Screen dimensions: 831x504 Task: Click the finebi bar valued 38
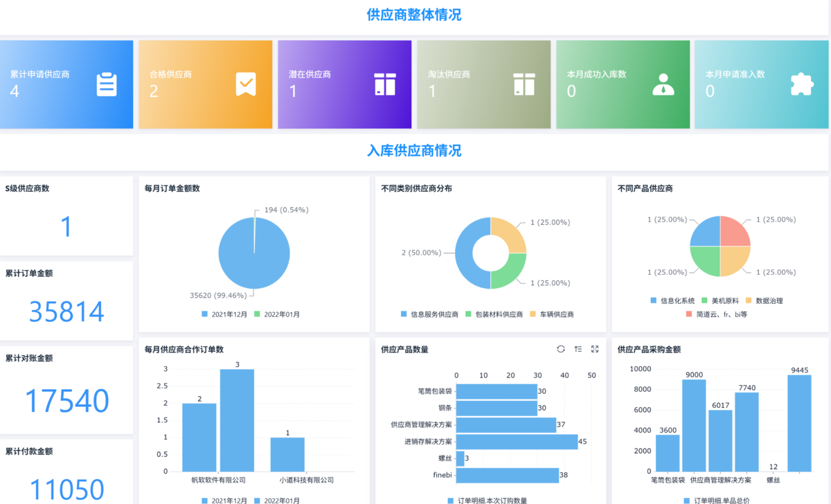click(x=508, y=475)
